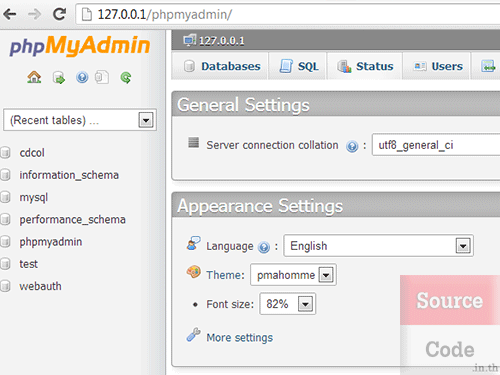Open the information_schema database
The width and height of the screenshot is (500, 375).
(69, 175)
